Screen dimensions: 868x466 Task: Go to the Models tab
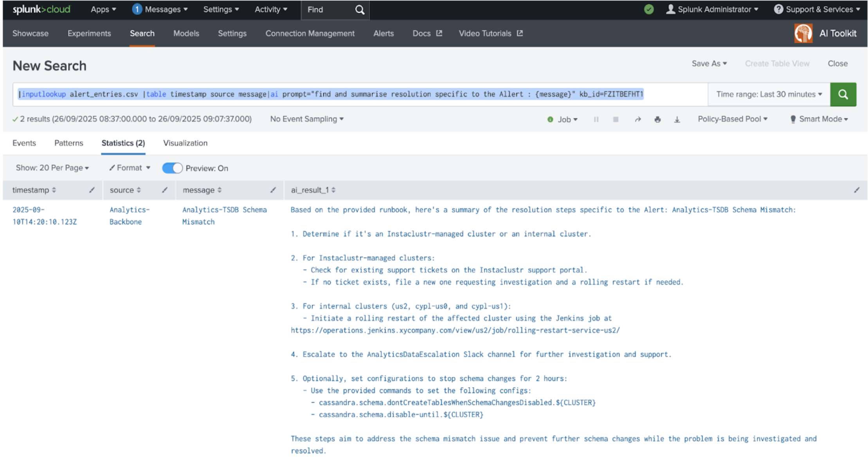[186, 33]
